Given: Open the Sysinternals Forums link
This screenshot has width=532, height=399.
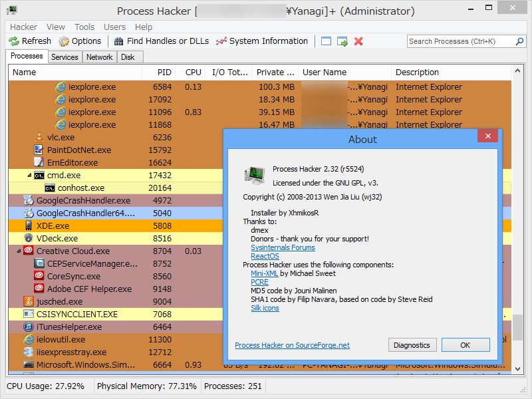Looking at the screenshot, I should [x=282, y=247].
